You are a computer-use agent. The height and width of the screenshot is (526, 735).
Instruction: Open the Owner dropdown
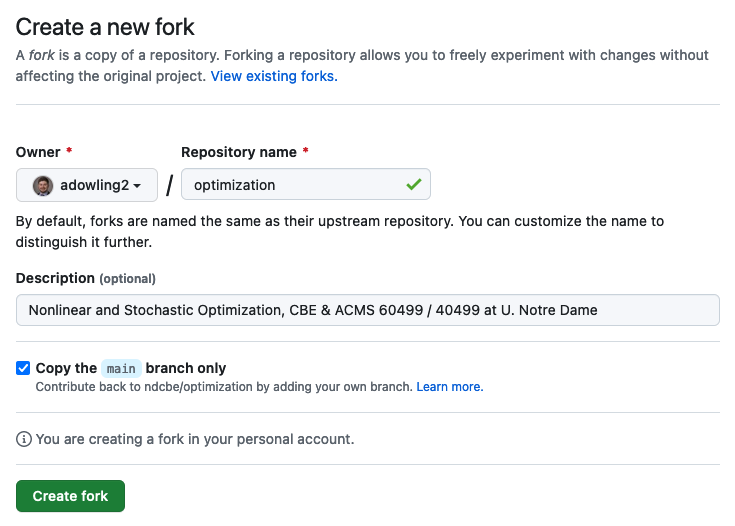87,185
